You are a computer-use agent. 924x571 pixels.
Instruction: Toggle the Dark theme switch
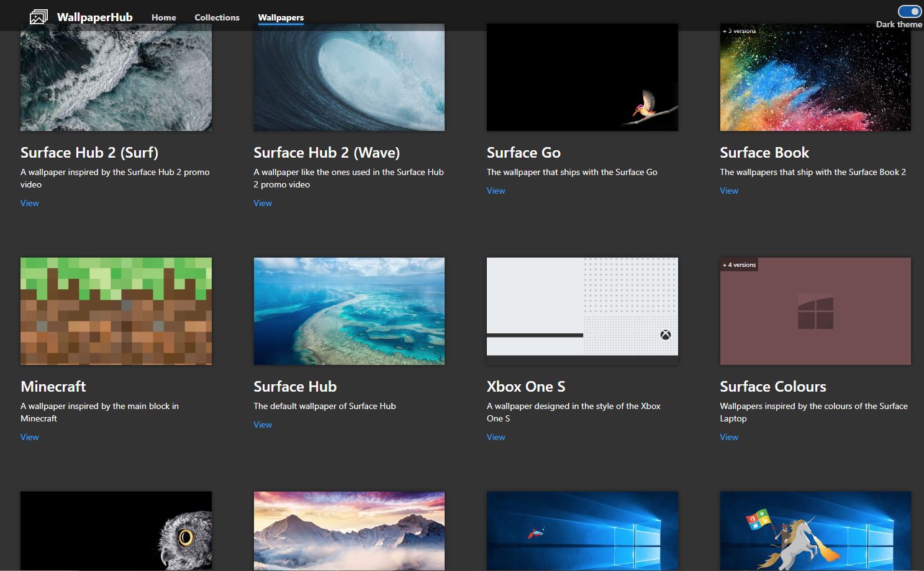(909, 11)
